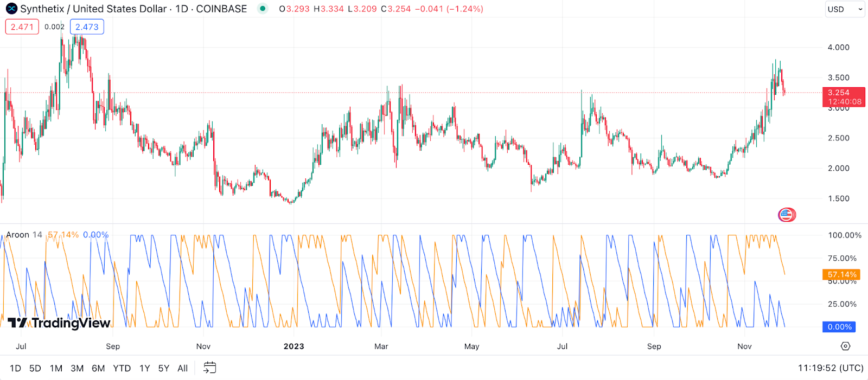Image resolution: width=868 pixels, height=380 pixels.
Task: Select the 5D time range
Action: [35, 369]
